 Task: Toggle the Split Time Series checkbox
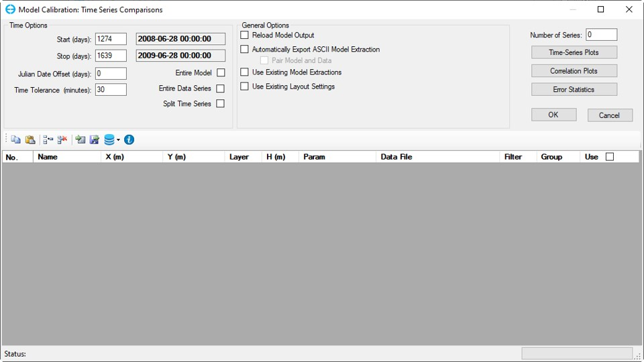[x=220, y=104]
